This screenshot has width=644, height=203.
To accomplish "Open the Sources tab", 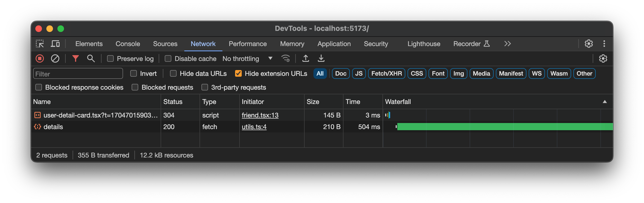I will click(165, 44).
